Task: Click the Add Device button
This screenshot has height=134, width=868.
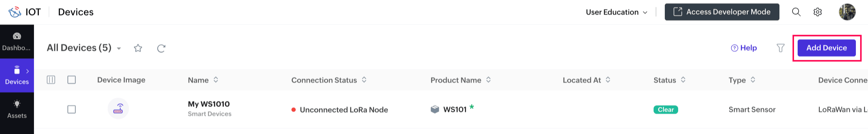Action: pos(826,48)
